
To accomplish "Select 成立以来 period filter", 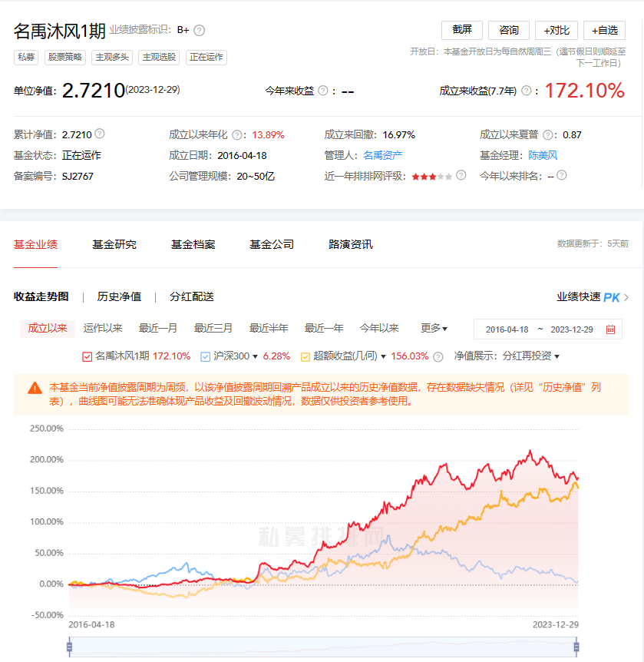I will pos(48,329).
